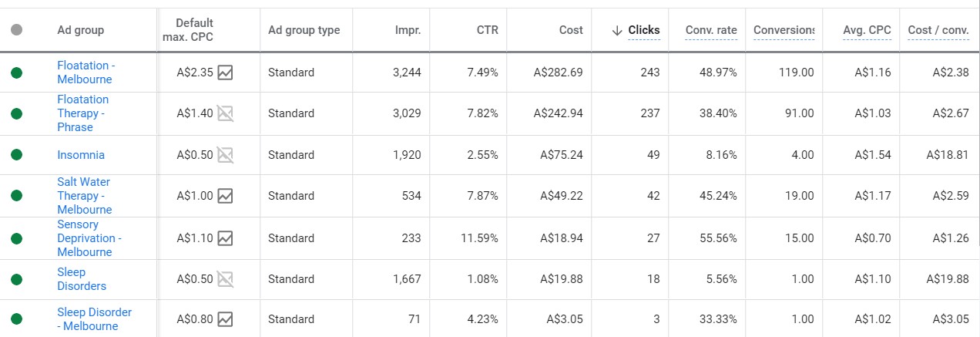The width and height of the screenshot is (980, 337).
Task: Toggle green status dot for Floatation - Melbourne
Action: click(17, 72)
